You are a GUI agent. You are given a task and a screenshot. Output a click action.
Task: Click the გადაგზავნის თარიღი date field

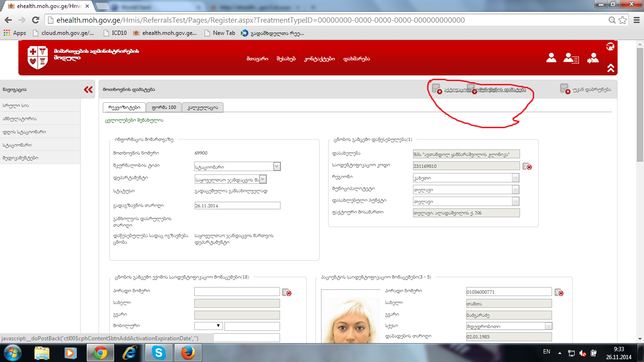coord(237,206)
